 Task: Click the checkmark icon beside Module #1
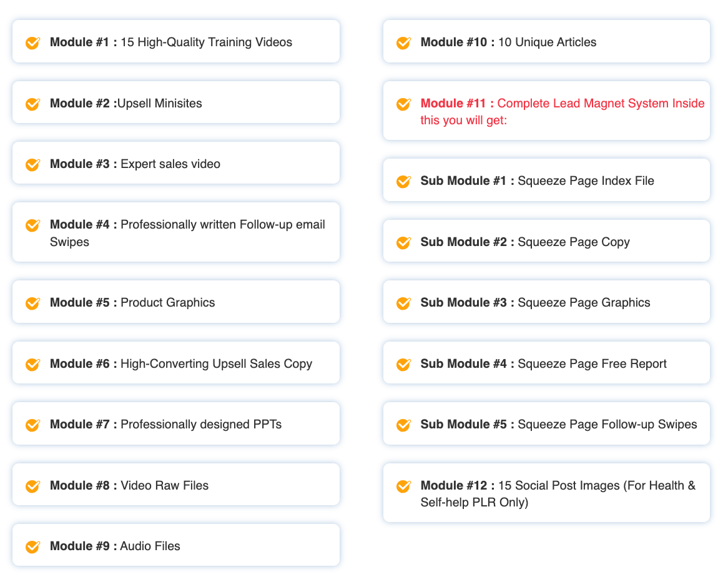tap(32, 43)
